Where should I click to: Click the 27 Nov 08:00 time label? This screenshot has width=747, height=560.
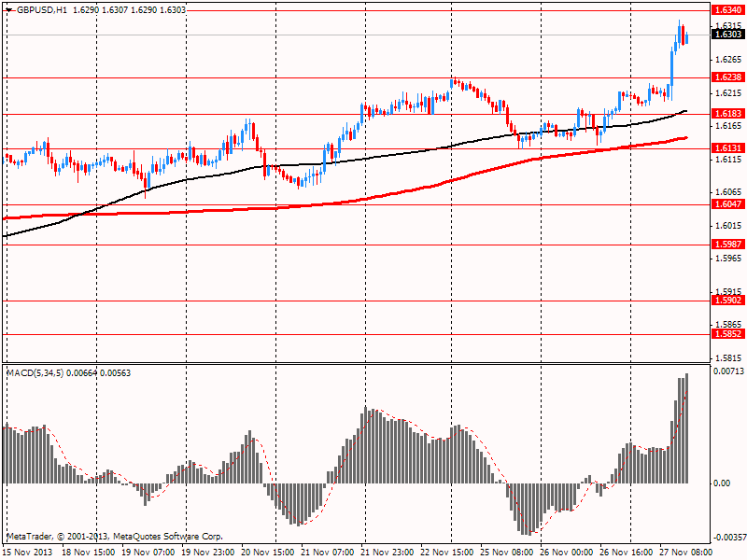point(686,553)
